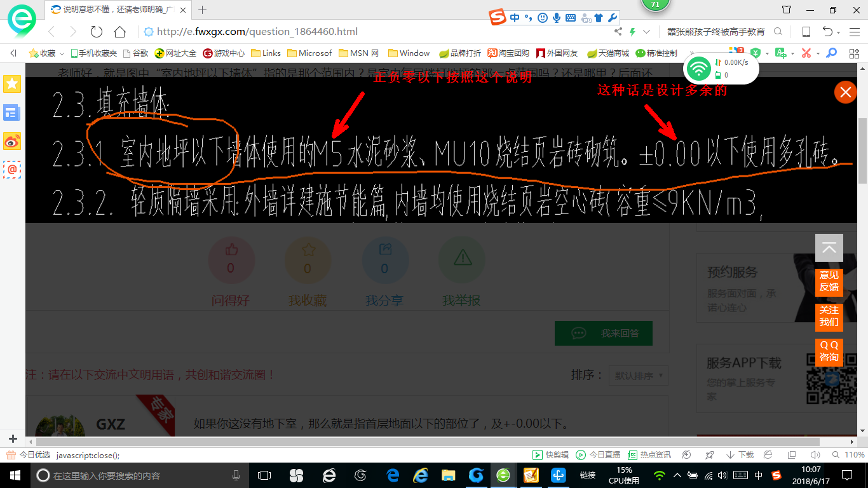Click the 快剪辑 status bar item
This screenshot has height=488, width=868.
[551, 455]
